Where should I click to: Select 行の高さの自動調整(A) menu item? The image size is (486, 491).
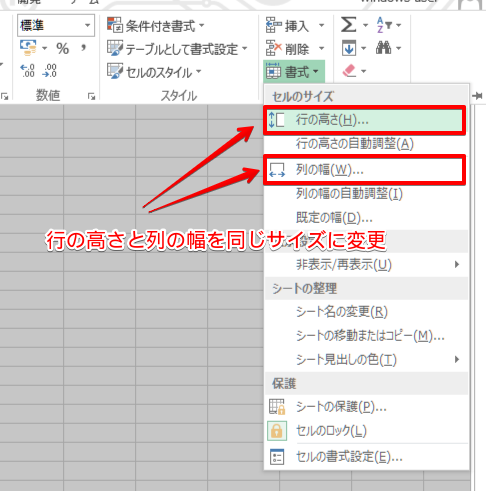(366, 144)
